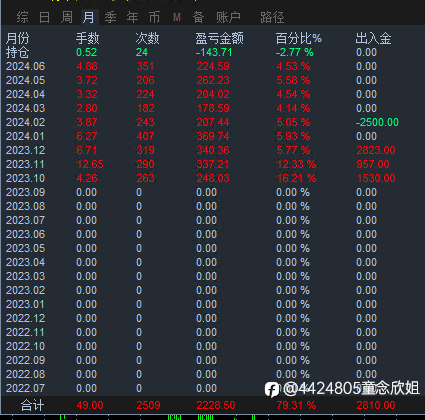Select the 2023.09 month row
425x420 pixels.
(x=25, y=192)
